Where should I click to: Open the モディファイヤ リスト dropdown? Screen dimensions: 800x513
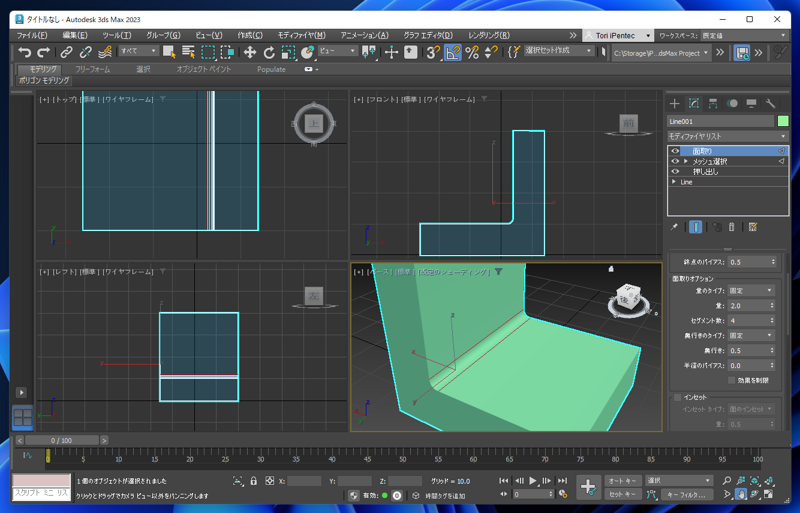[x=728, y=136]
